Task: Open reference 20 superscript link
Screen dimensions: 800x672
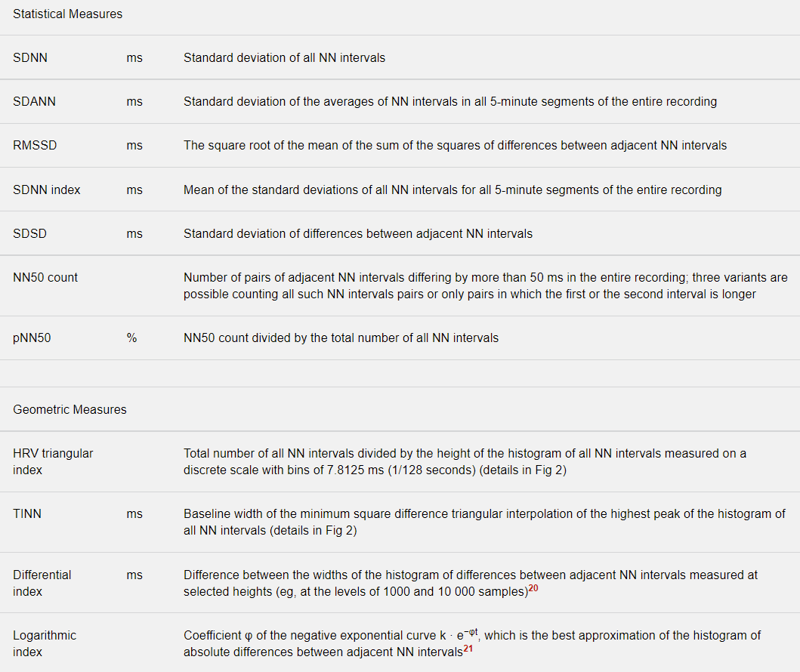Action: tap(533, 589)
